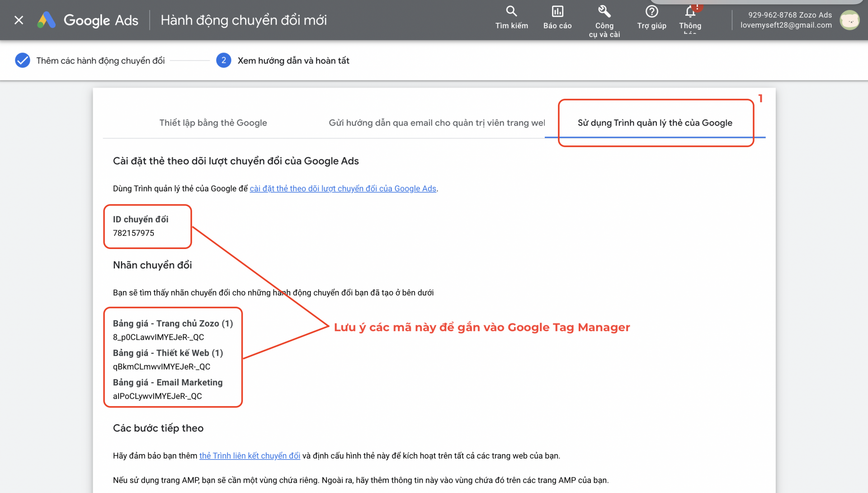Select step Xem hướng dẫn và hoàn tất

tap(293, 61)
